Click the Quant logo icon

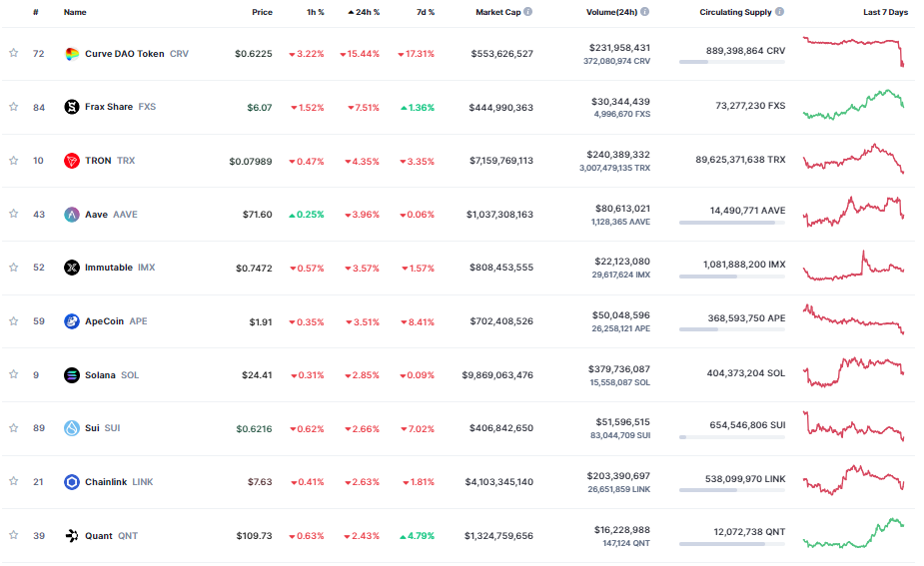tap(71, 535)
